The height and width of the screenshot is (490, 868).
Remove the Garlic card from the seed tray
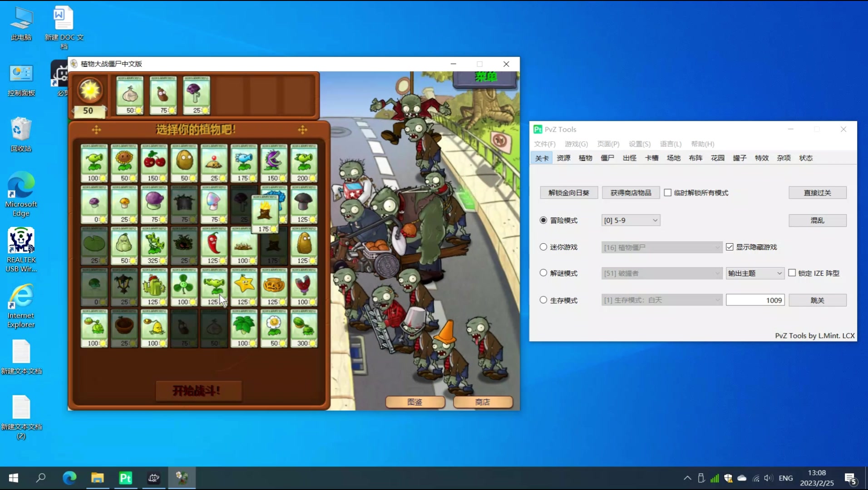click(x=130, y=95)
